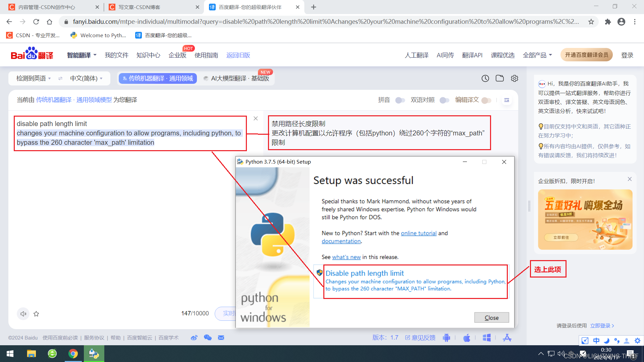This screenshot has width=644, height=362.
Task: Open email icon in footer
Action: 221,338
